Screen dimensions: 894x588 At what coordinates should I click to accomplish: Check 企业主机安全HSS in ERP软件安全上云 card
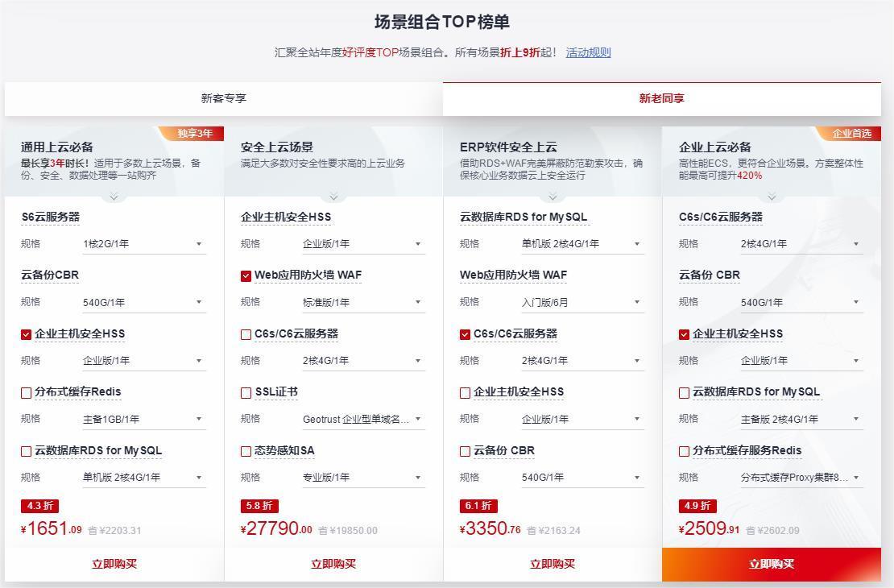[465, 393]
